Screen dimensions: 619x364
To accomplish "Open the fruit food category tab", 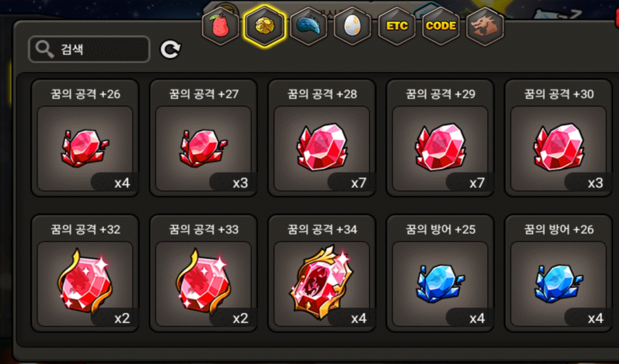I will (220, 26).
